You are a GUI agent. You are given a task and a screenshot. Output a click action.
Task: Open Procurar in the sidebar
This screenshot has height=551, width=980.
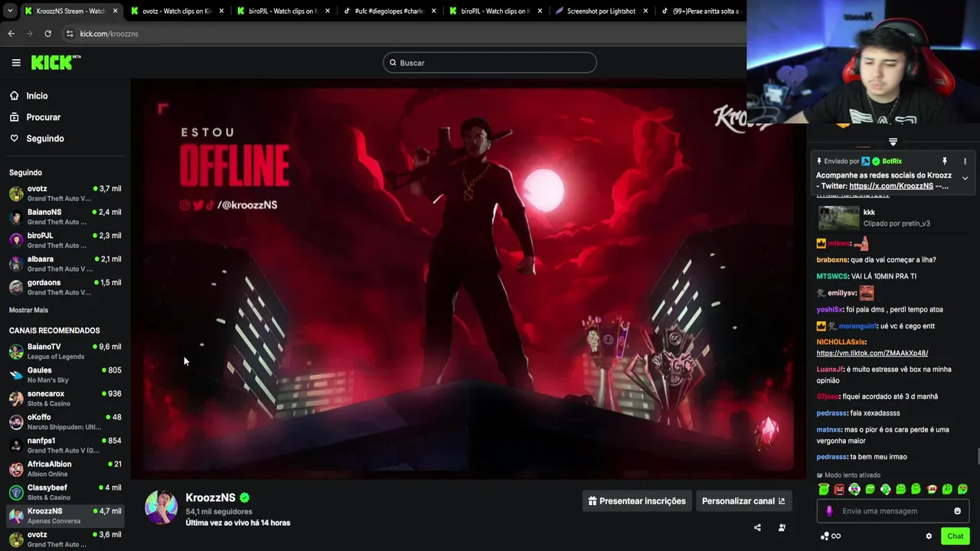[43, 117]
